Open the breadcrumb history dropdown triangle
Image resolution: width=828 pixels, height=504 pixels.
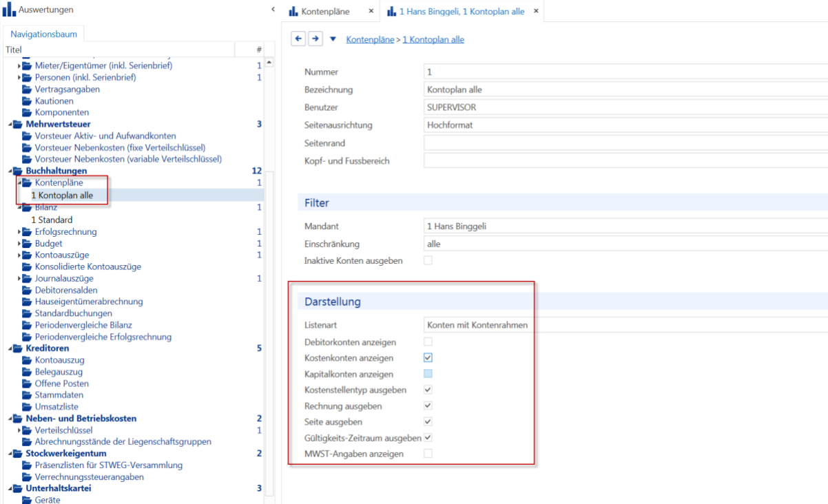(x=333, y=39)
